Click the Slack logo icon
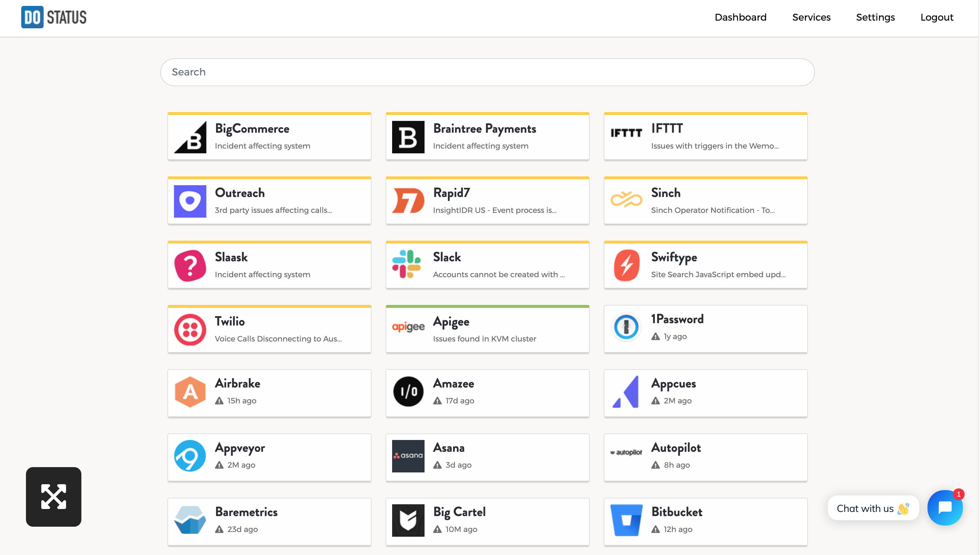980x555 pixels. pos(407,265)
